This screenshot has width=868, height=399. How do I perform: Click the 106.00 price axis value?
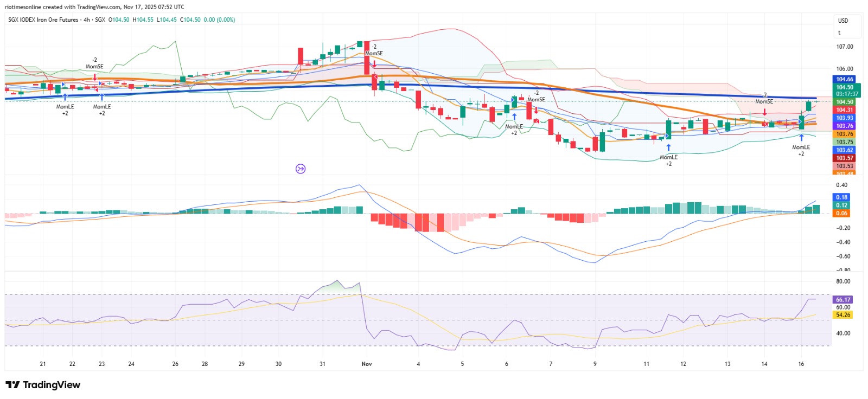point(845,69)
